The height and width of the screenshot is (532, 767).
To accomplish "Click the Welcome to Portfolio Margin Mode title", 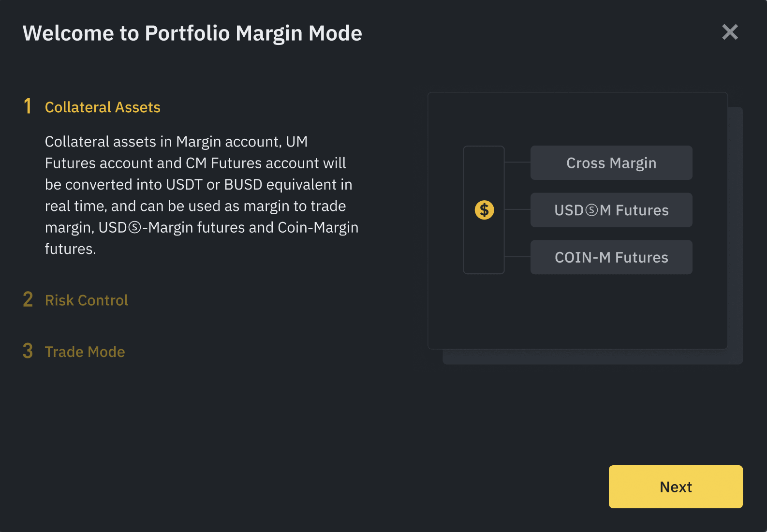I will 192,33.
